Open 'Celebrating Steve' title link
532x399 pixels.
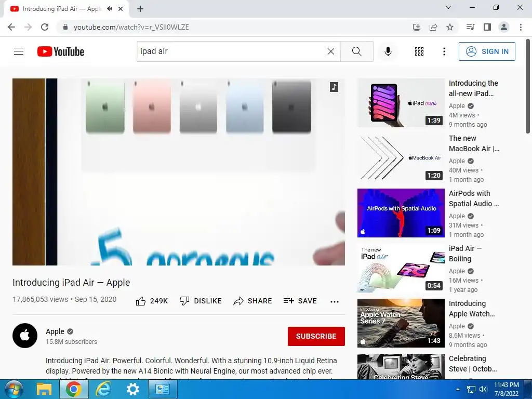click(473, 364)
